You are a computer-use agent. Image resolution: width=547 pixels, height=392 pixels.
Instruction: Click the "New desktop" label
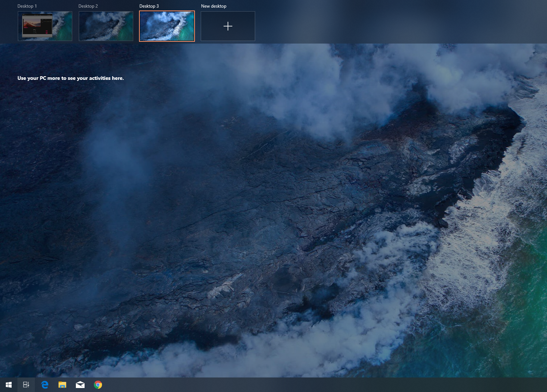[214, 6]
